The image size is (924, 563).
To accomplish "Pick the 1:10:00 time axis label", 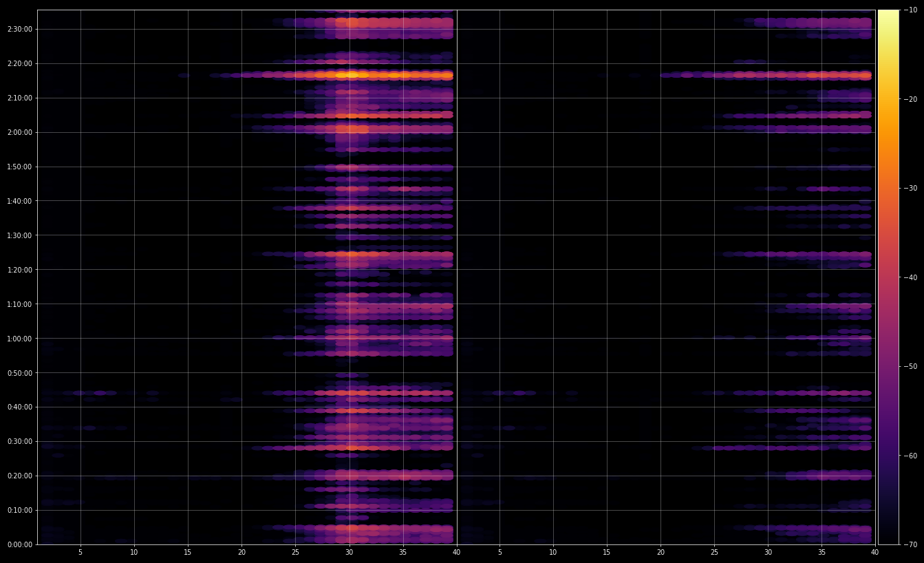I will click(19, 304).
